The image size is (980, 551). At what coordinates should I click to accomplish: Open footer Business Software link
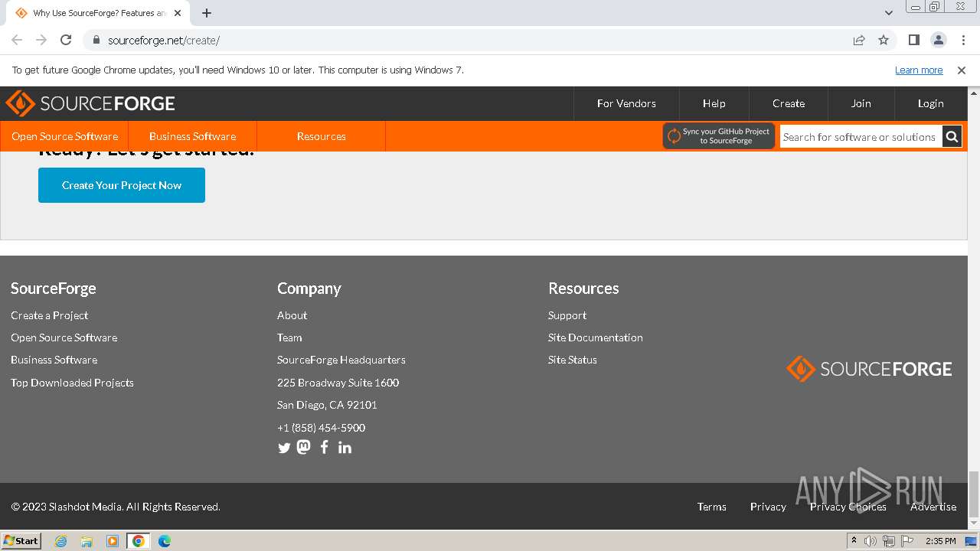coord(54,360)
